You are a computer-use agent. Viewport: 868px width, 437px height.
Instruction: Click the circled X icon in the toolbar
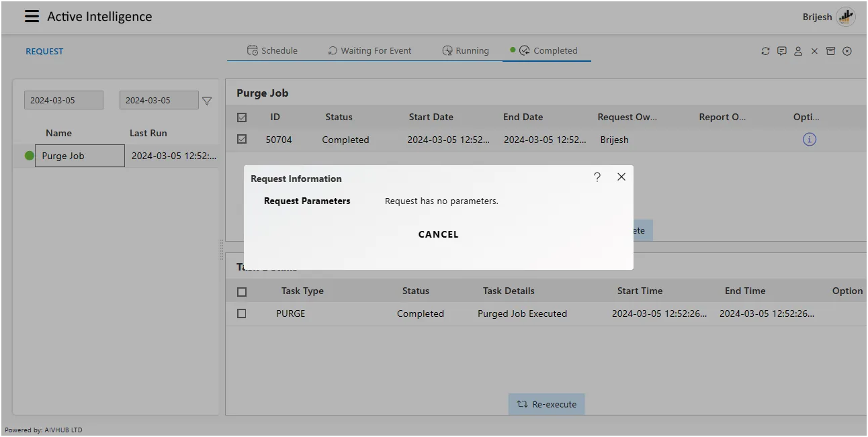[x=847, y=51]
